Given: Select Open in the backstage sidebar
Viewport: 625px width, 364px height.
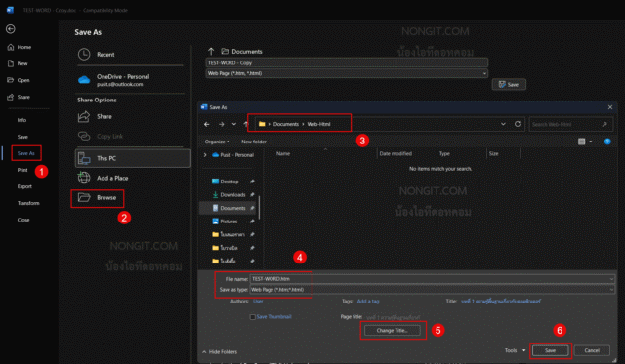Looking at the screenshot, I should coord(19,80).
